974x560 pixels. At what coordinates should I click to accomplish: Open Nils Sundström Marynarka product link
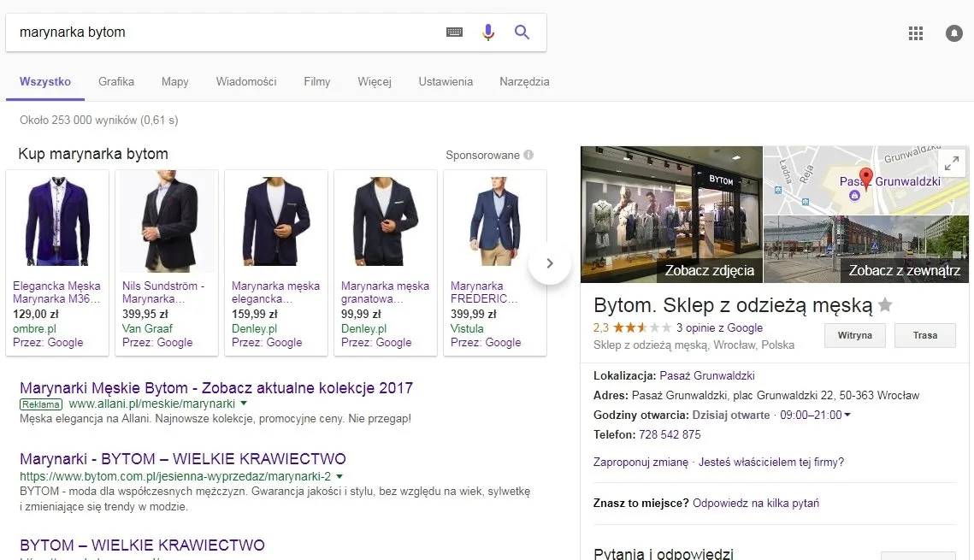point(163,292)
